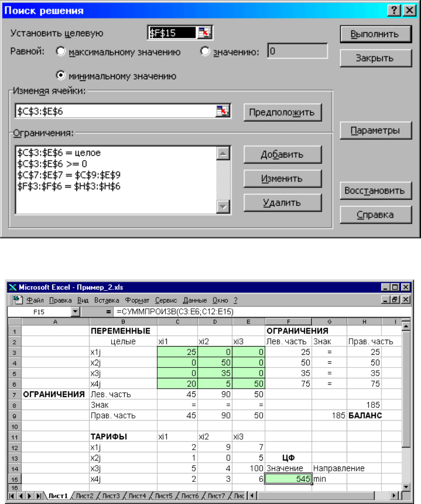The height and width of the screenshot is (504, 421).
Task: Select the constraint '$F$3:$F$6 = $H$3:$H$6'
Action: (x=69, y=187)
